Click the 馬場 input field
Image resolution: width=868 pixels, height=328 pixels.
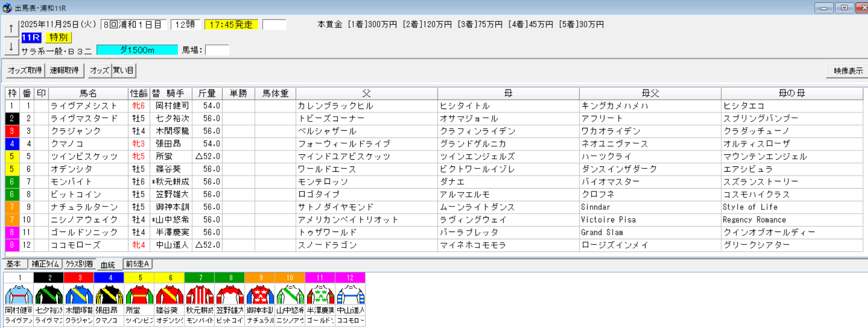click(x=217, y=50)
